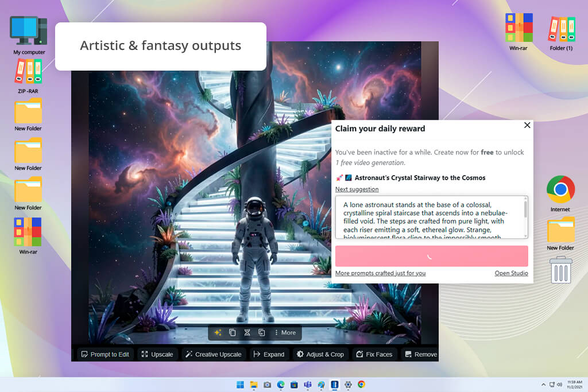Image resolution: width=588 pixels, height=392 pixels.
Task: Click the network icon in system tray
Action: coord(552,385)
